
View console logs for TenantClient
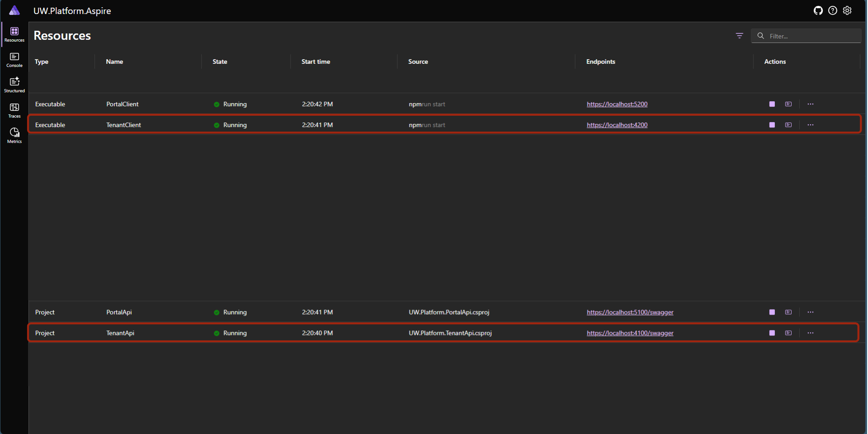(x=788, y=125)
